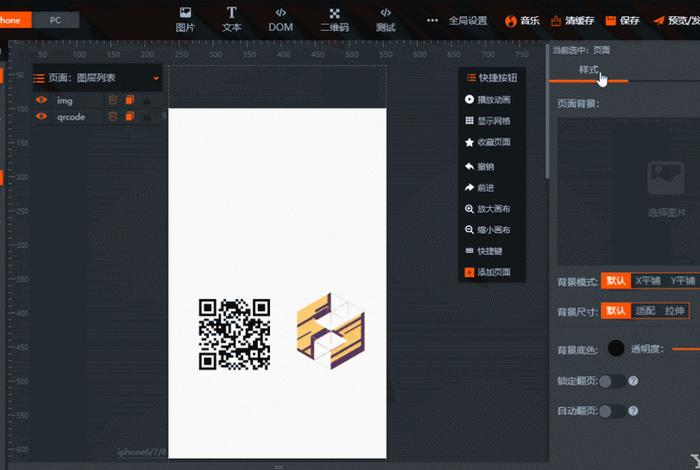Save the project with 保存
Screen dimensions: 700x470
pos(622,21)
